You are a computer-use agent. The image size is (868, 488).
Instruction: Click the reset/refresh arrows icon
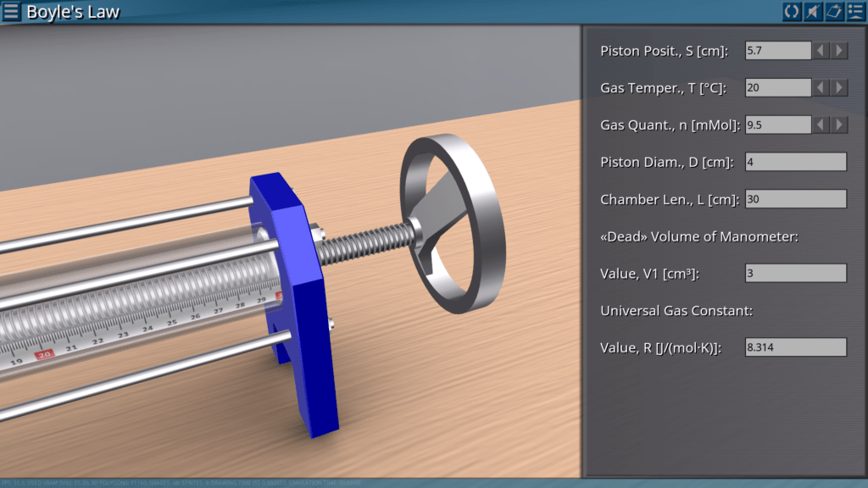coord(792,12)
